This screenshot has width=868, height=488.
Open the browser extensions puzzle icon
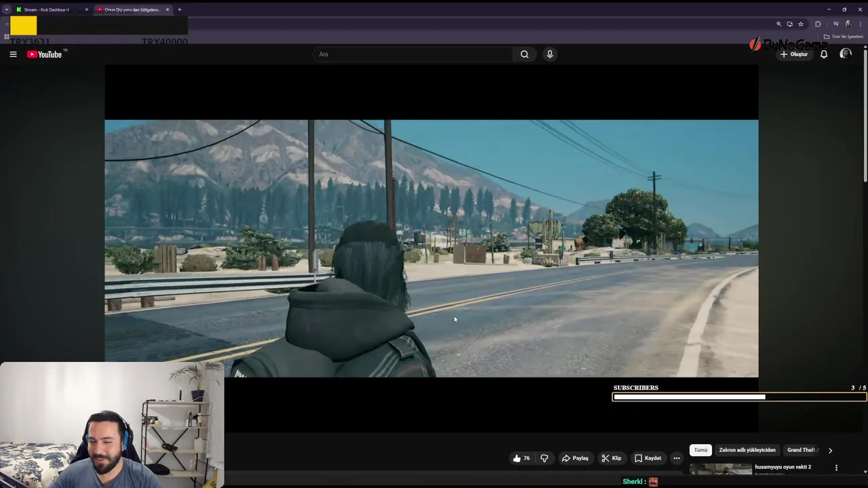(818, 24)
